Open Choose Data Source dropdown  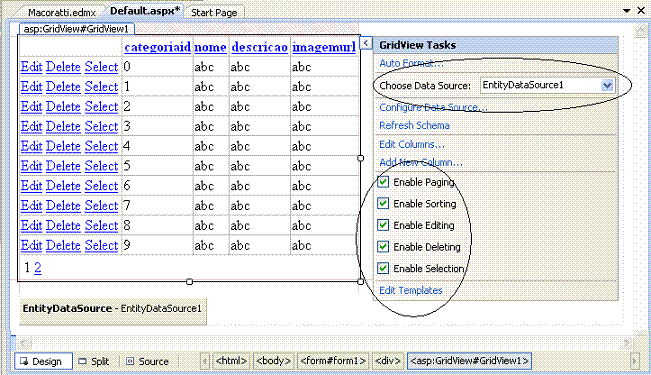point(607,86)
